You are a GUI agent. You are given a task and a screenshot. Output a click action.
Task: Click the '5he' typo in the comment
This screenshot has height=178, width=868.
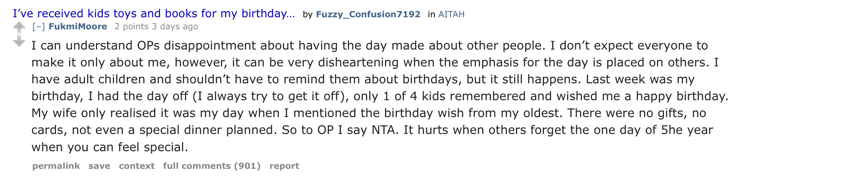672,130
